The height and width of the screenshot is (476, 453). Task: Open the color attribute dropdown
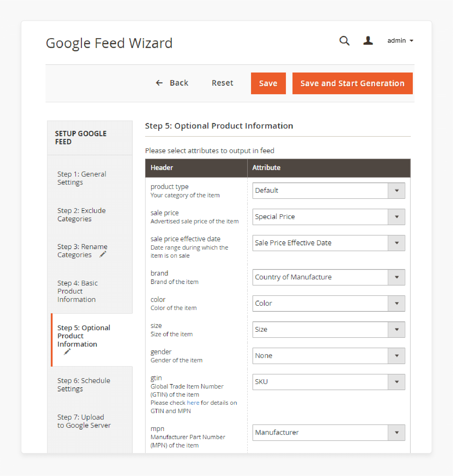point(329,303)
